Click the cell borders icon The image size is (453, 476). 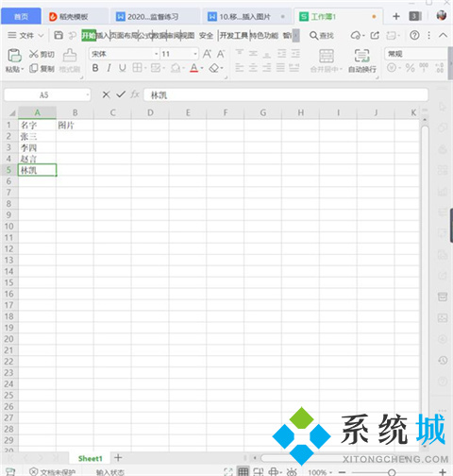coord(137,68)
